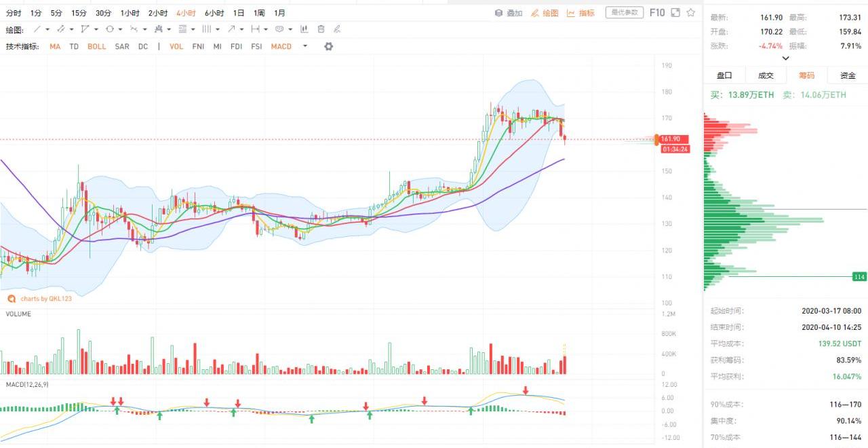Expand more indicators dropdown after MACD
The height and width of the screenshot is (448, 868).
point(305,46)
